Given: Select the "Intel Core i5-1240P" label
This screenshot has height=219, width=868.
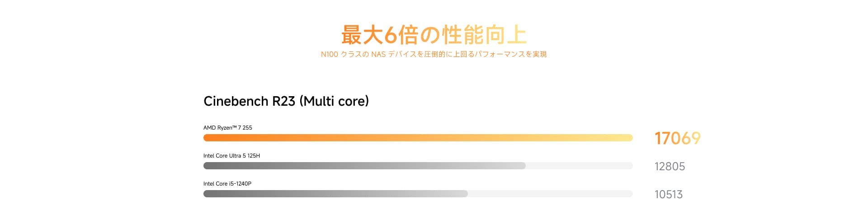Looking at the screenshot, I should 227,184.
